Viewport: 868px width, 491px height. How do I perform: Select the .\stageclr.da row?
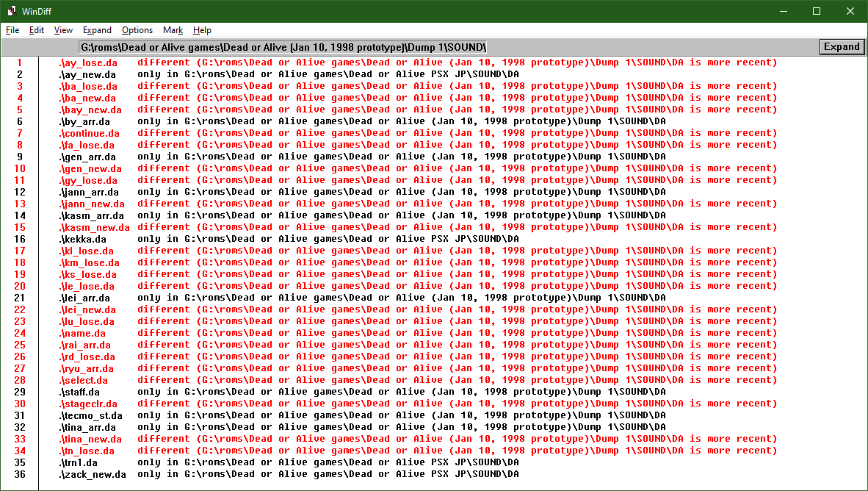[x=418, y=404]
